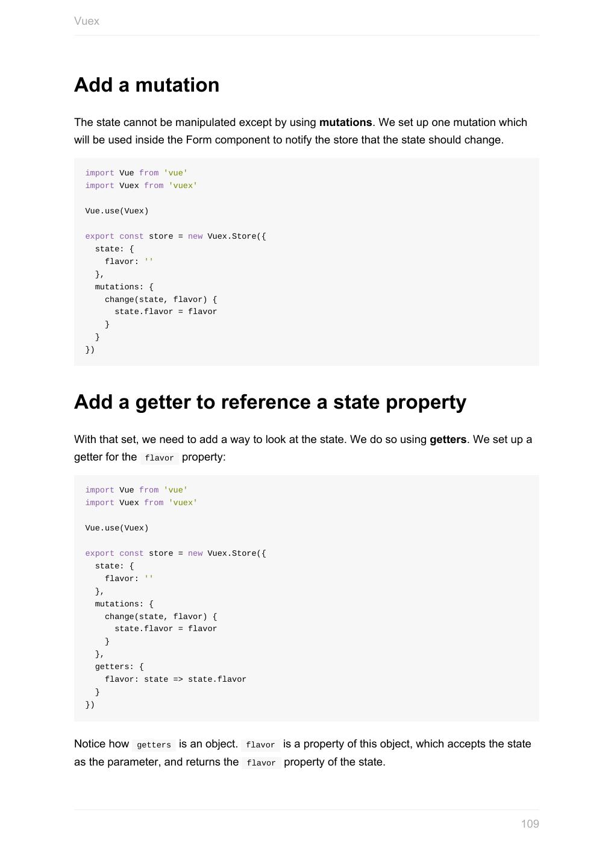Click "import Vuex from 'vuex'" in second code block
Viewport: 614px width, 868px height.
pos(141,503)
